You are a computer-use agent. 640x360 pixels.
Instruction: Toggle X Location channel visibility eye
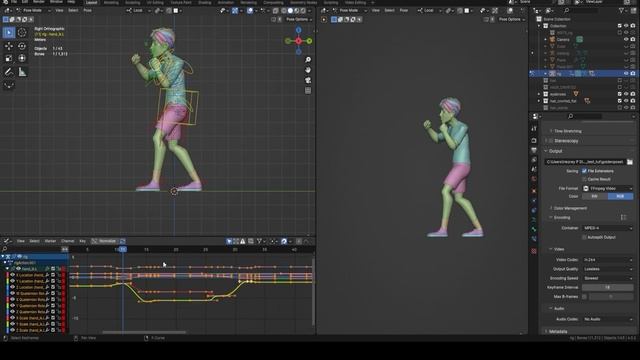(x=12, y=275)
